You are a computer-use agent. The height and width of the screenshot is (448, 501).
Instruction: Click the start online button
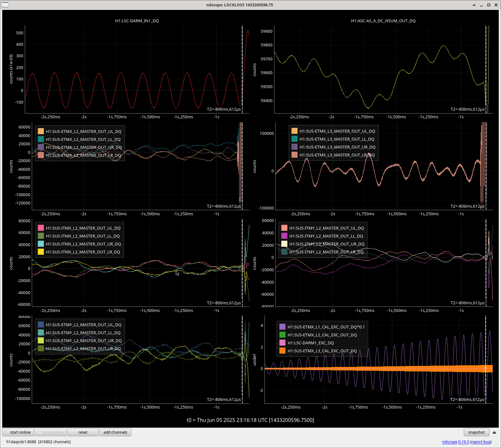18,432
